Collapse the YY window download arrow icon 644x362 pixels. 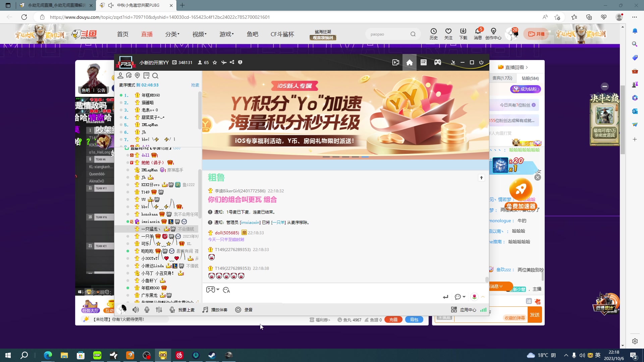[x=453, y=62]
